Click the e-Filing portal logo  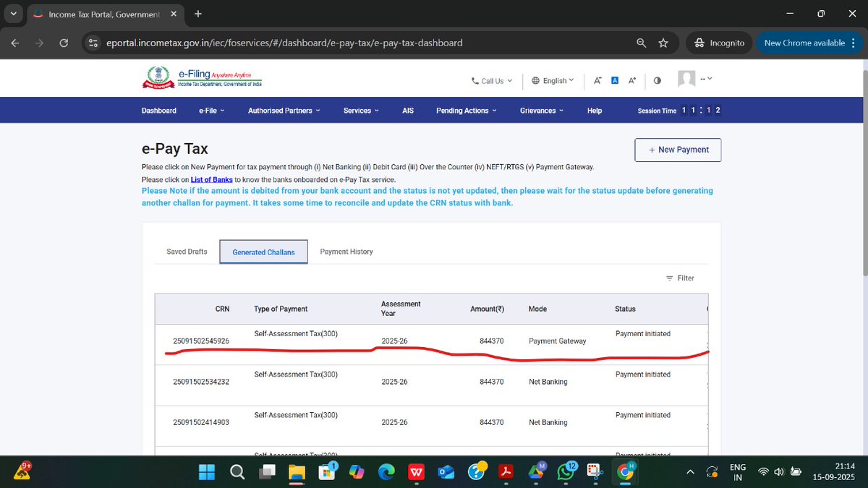click(x=203, y=78)
